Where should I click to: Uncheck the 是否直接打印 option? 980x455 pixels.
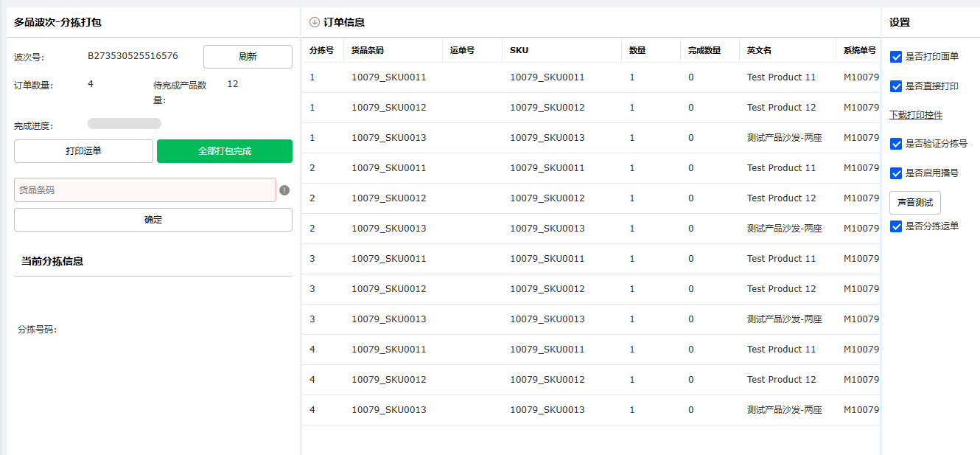pyautogui.click(x=896, y=86)
